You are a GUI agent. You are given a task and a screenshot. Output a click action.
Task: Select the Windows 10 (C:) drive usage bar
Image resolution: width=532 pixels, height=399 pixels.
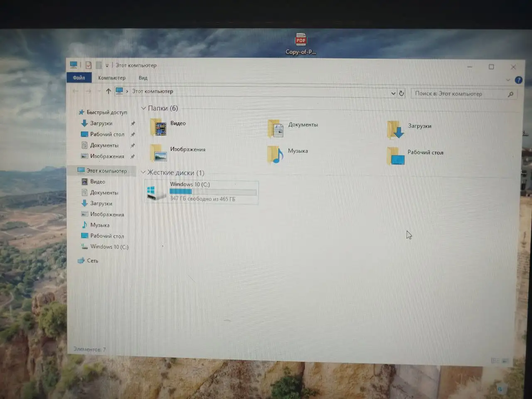click(213, 192)
